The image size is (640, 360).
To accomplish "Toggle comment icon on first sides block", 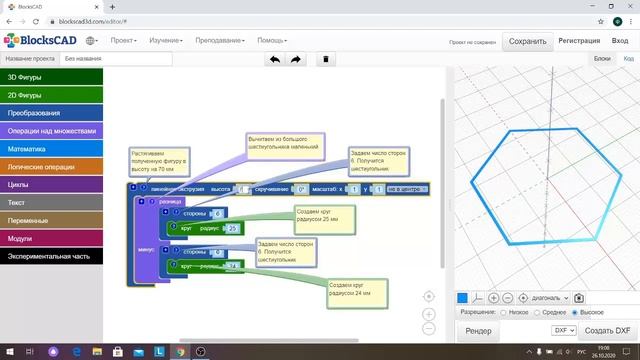I will pos(176,212).
